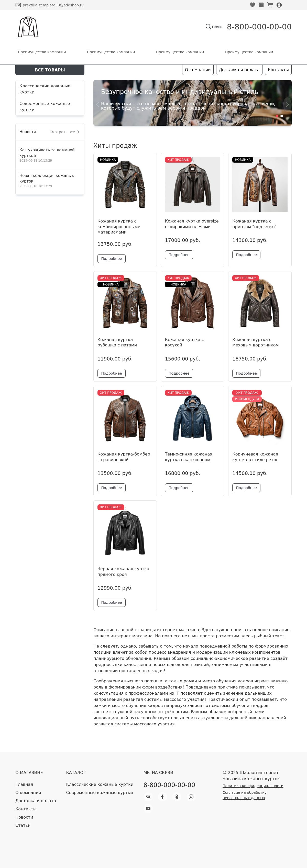This screenshot has height=868, width=307.
Task: Click the search magnifier icon
Action: (x=208, y=27)
